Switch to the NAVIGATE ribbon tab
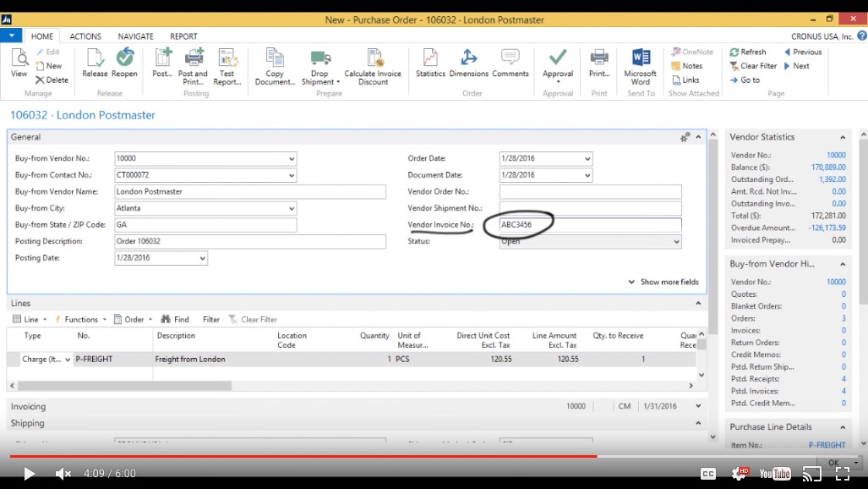868x489 pixels. 135,36
